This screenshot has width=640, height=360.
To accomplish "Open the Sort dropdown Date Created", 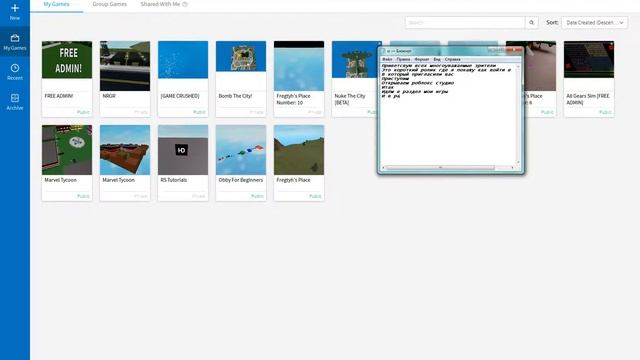I will (595, 22).
